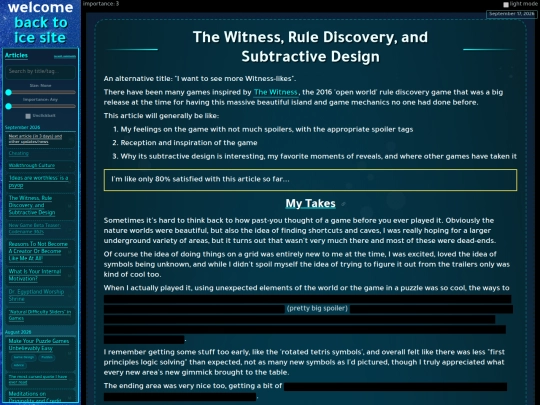Screen dimensions: 540x405
Task: Open The most cursed quote article
Action: pos(38,379)
